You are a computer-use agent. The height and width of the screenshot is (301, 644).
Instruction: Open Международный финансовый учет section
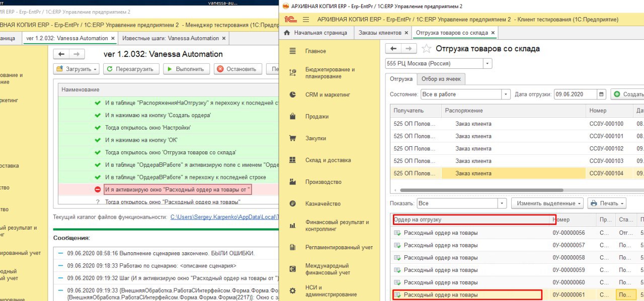click(x=328, y=269)
